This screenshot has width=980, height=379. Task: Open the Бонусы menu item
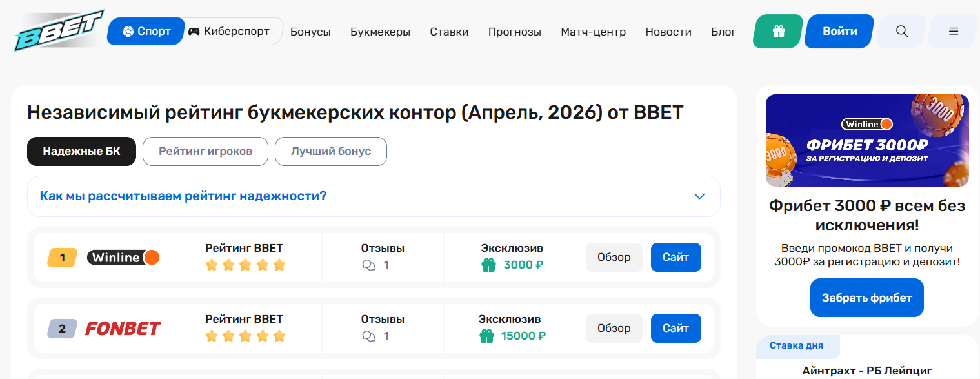coord(310,32)
